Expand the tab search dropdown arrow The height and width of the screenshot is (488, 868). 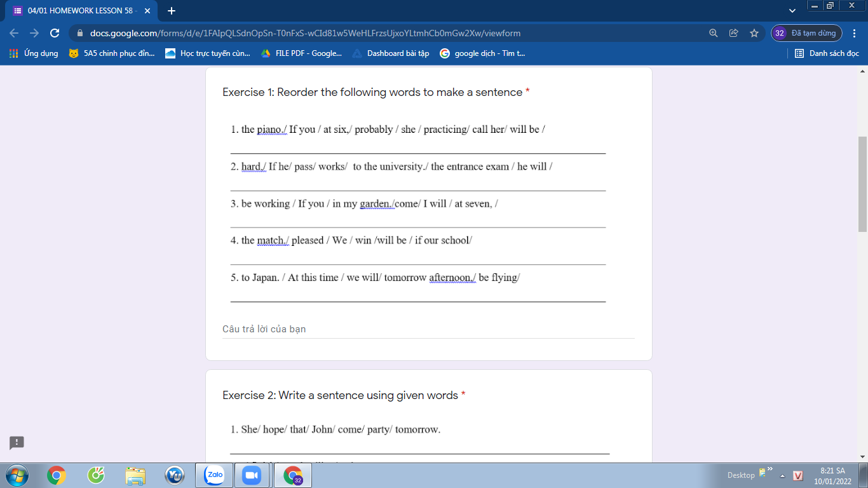792,11
